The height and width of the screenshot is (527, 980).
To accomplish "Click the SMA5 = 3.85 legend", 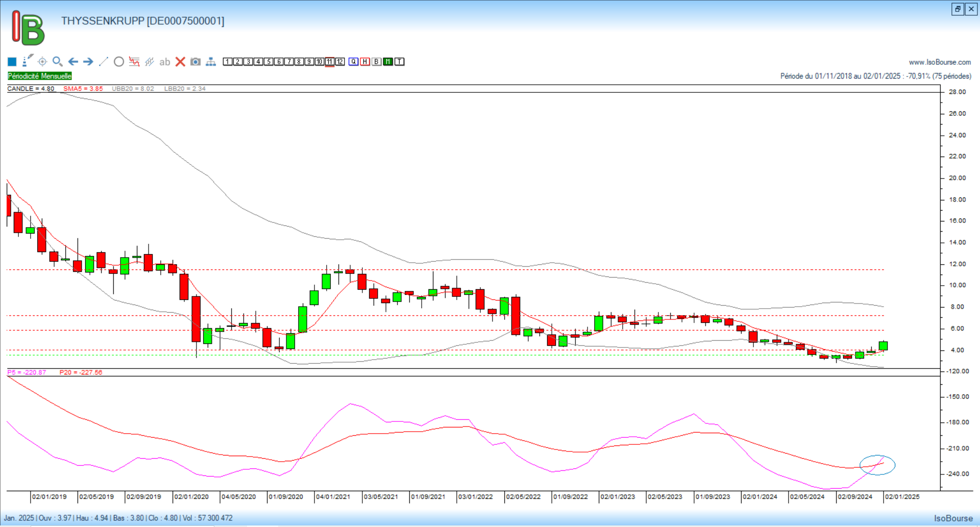I will 83,88.
